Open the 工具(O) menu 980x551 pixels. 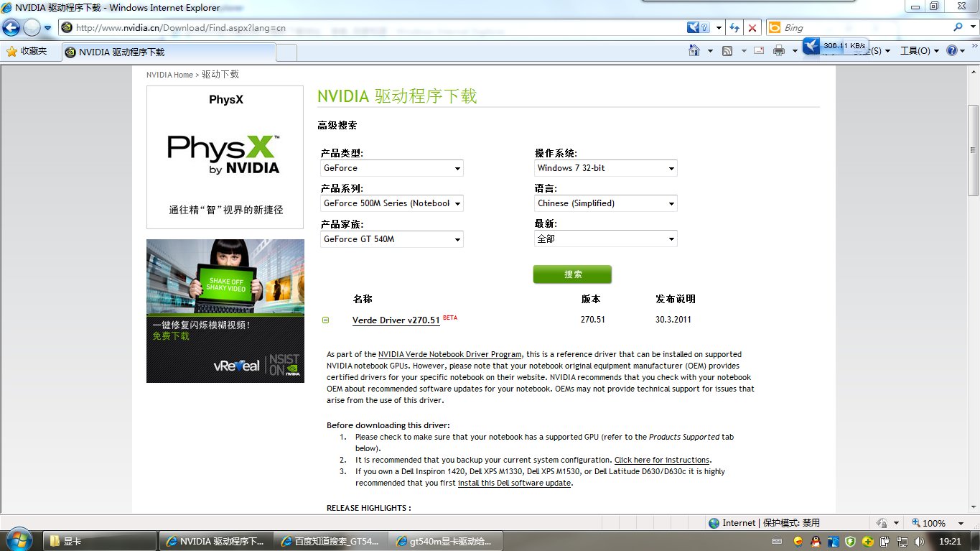(x=919, y=51)
